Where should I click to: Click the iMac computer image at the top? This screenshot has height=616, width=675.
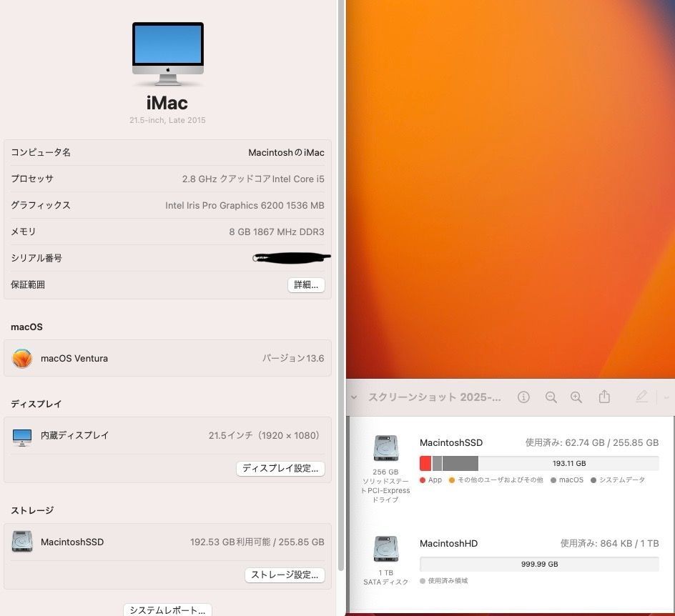[x=167, y=51]
